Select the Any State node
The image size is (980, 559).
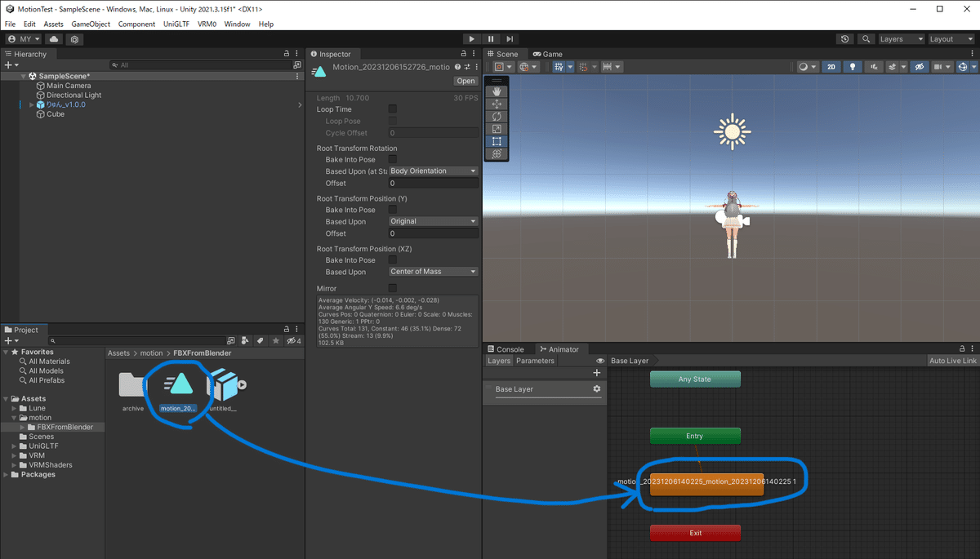[695, 379]
